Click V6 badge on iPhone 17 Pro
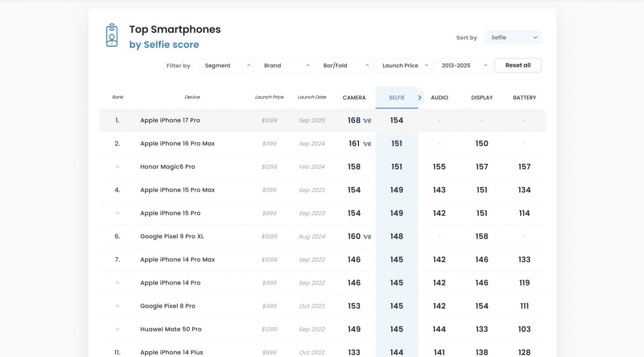 367,121
